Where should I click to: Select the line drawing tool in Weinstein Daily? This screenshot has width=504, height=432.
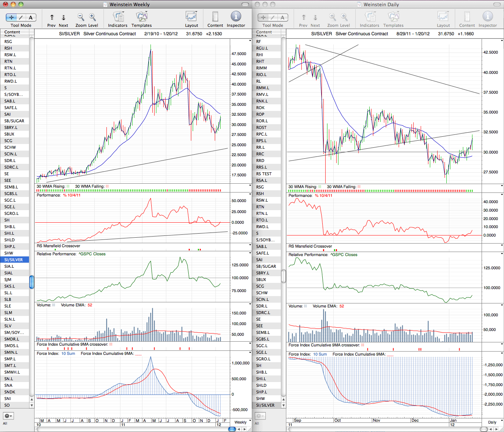(273, 17)
